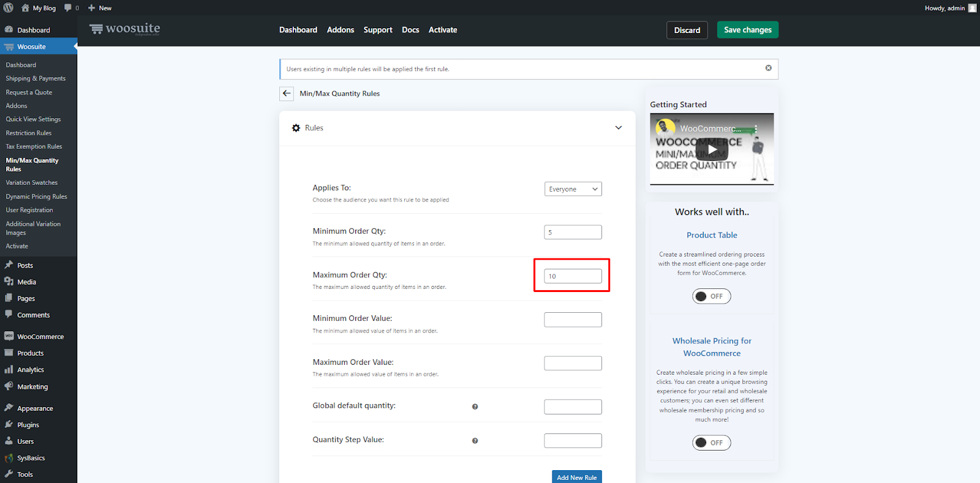This screenshot has height=483, width=980.
Task: Click the New plus item in admin bar
Action: pos(100,8)
